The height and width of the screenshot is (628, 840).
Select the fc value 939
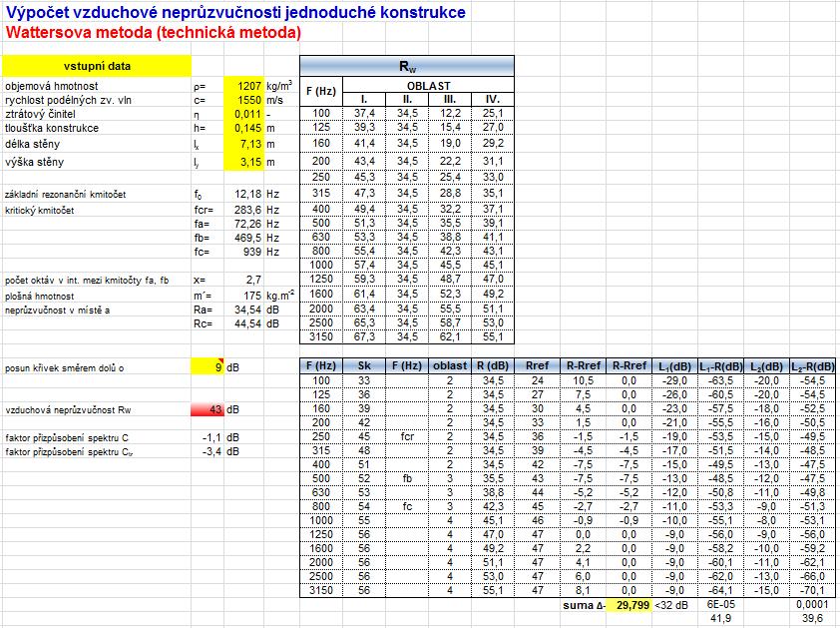251,252
